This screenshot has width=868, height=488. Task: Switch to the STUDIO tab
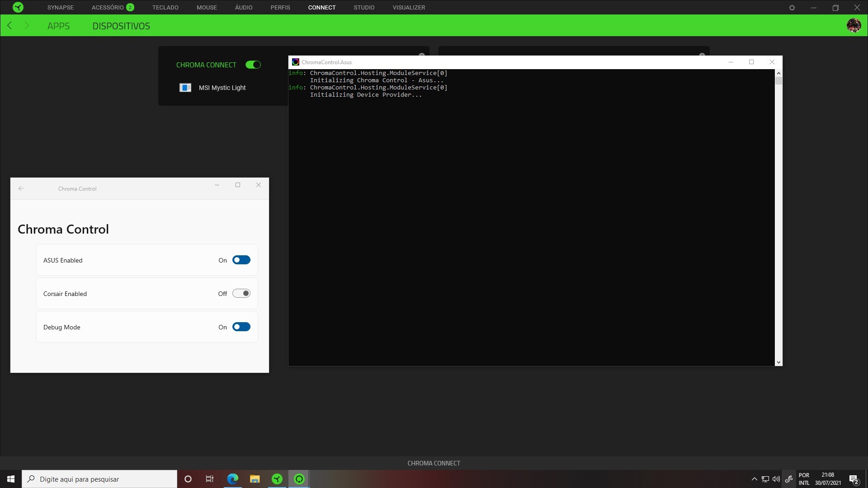[364, 7]
